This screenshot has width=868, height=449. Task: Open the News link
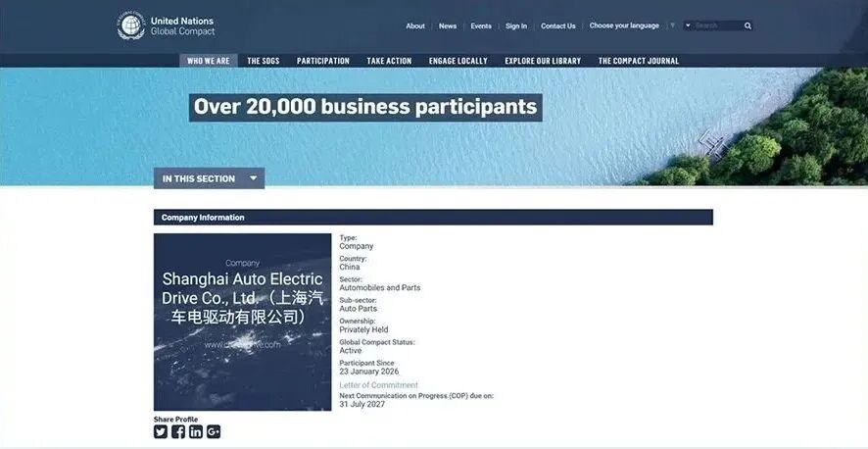point(448,26)
